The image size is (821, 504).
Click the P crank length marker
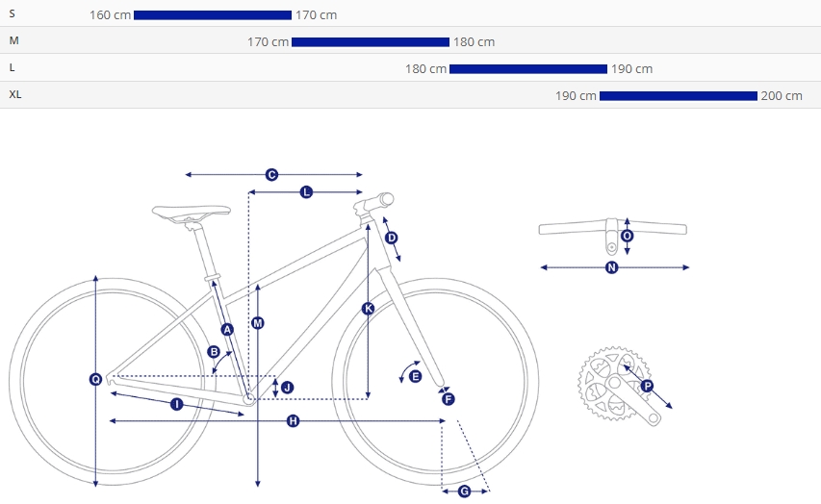(648, 387)
